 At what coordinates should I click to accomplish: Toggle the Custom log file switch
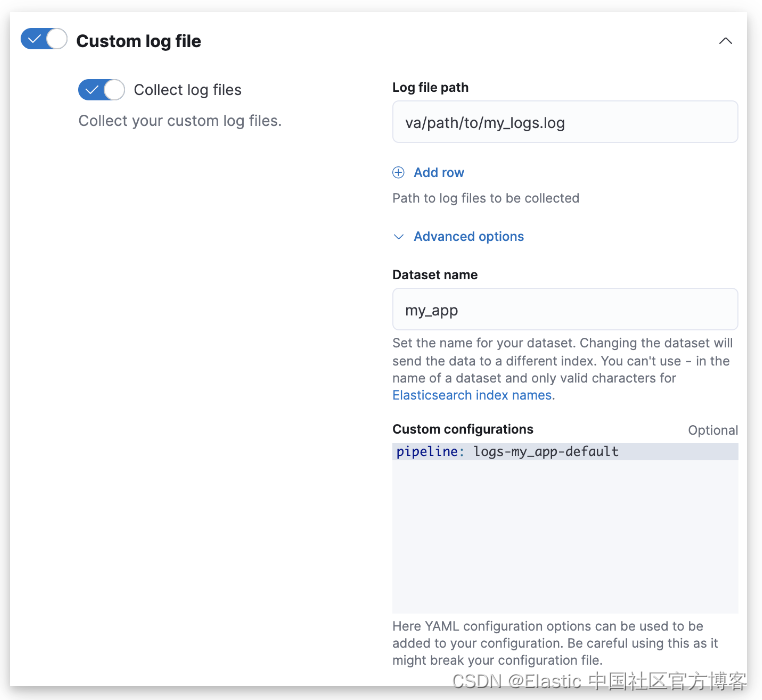pos(44,40)
